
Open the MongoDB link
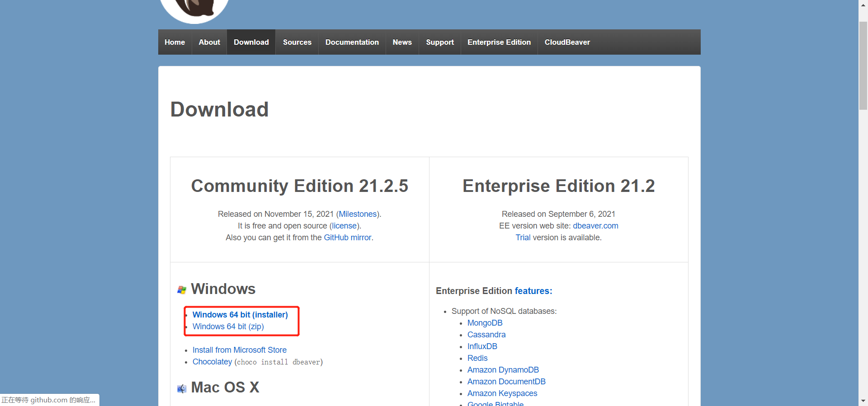pyautogui.click(x=485, y=323)
